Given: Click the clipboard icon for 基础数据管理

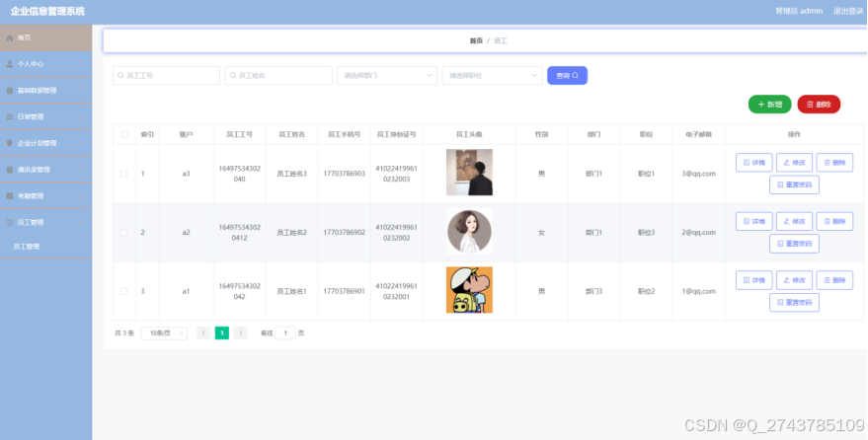Looking at the screenshot, I should (x=10, y=91).
